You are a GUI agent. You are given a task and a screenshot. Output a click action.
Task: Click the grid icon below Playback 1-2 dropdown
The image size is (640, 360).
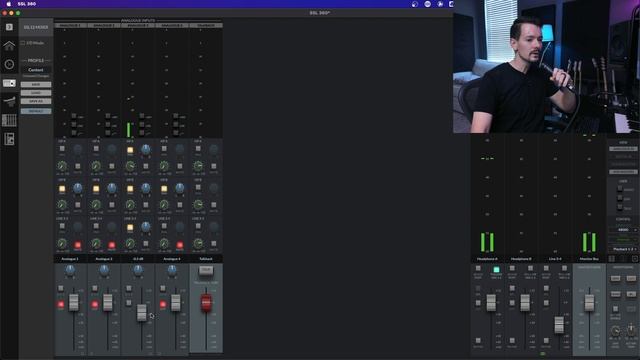pyautogui.click(x=612, y=259)
